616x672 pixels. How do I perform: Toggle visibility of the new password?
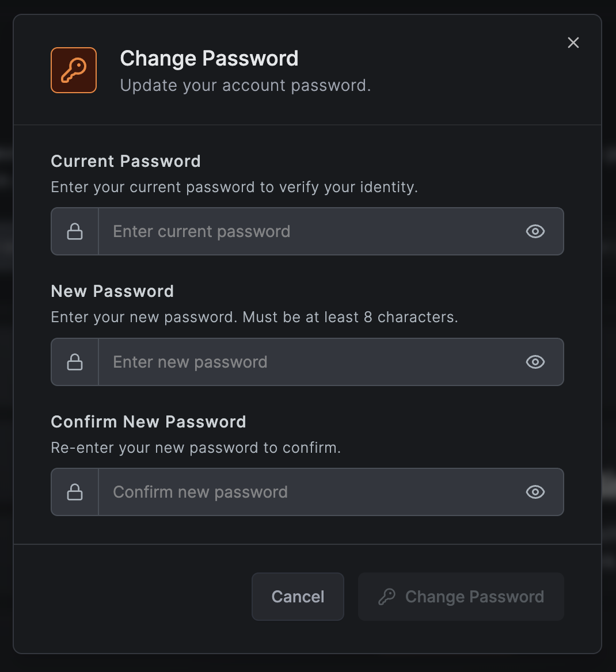[x=535, y=362]
